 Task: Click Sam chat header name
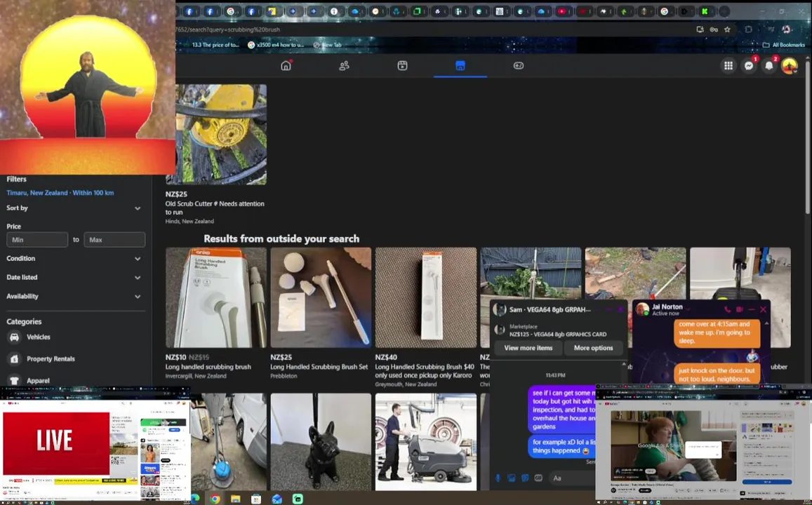[550, 309]
